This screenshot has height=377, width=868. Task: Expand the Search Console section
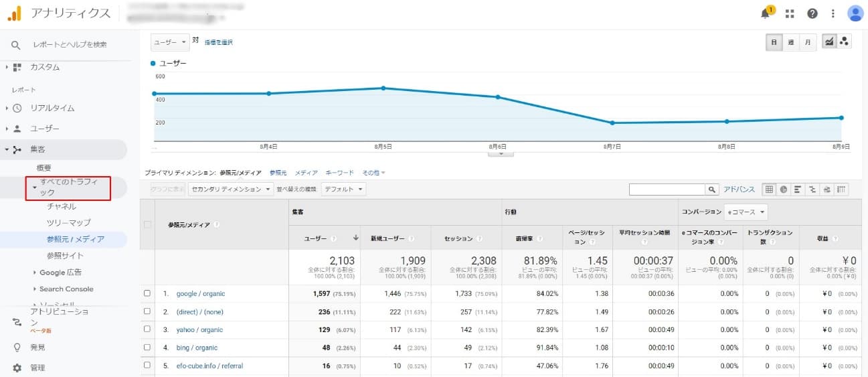pyautogui.click(x=35, y=289)
